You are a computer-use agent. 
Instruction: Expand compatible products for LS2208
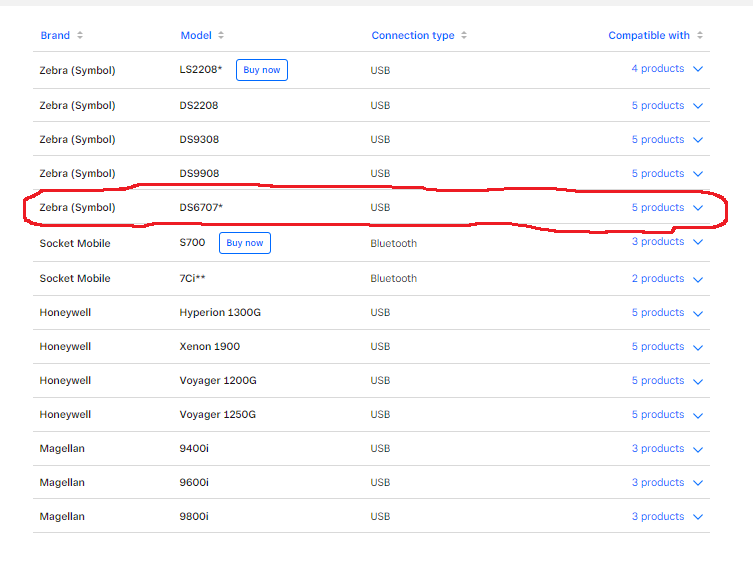tap(698, 69)
